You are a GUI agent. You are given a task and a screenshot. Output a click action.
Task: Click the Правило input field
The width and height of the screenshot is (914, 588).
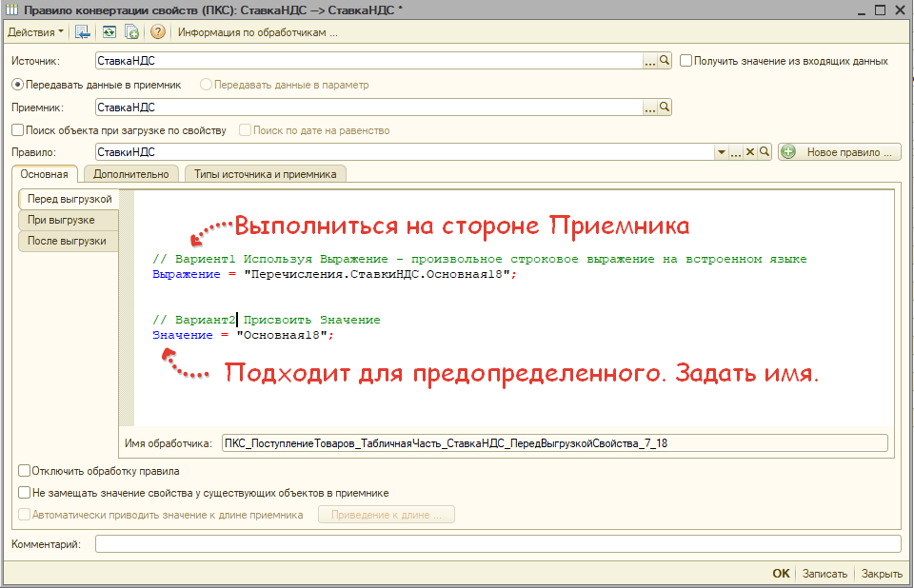[x=405, y=152]
